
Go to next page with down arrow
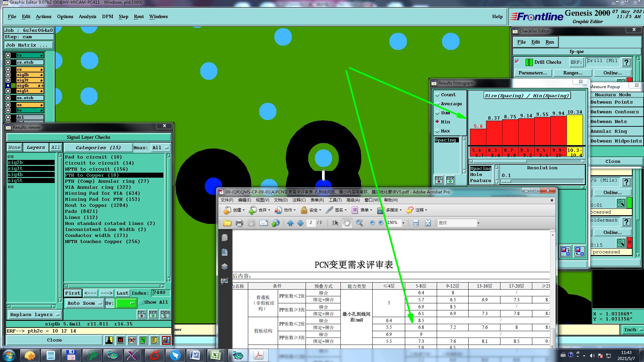301,223
